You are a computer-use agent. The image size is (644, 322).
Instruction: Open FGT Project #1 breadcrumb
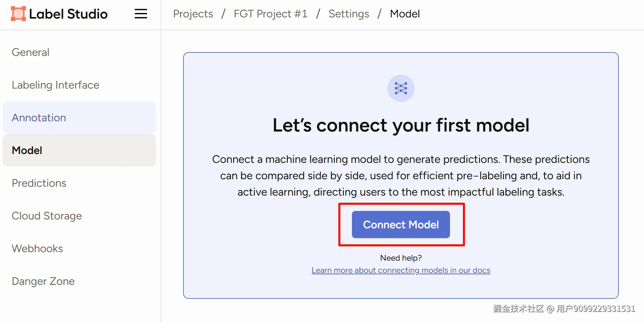[270, 14]
